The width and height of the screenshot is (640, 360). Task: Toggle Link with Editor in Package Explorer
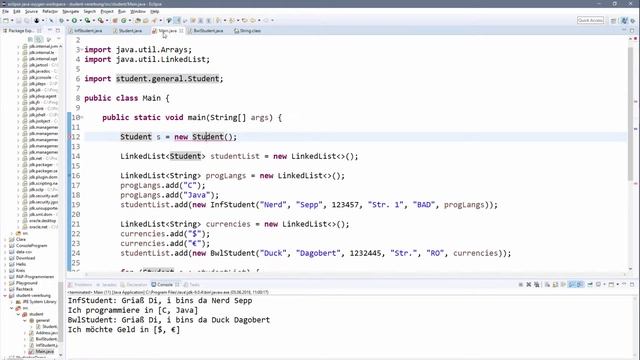coord(39,40)
